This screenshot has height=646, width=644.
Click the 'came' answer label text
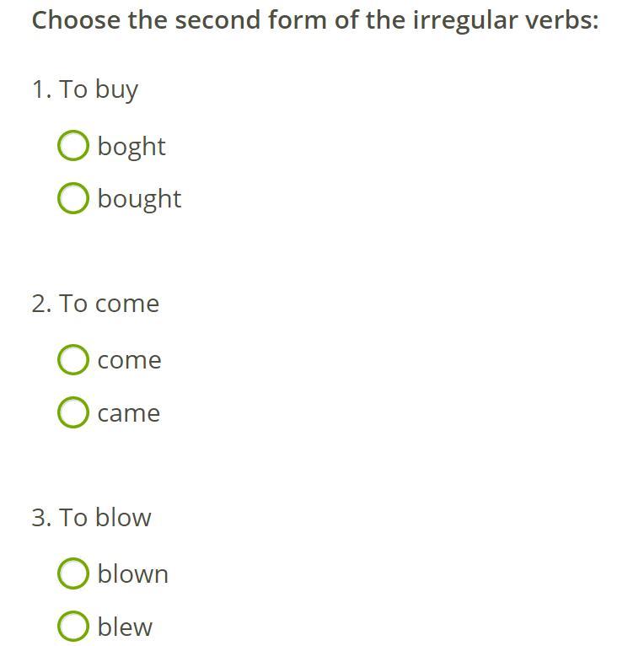[129, 414]
